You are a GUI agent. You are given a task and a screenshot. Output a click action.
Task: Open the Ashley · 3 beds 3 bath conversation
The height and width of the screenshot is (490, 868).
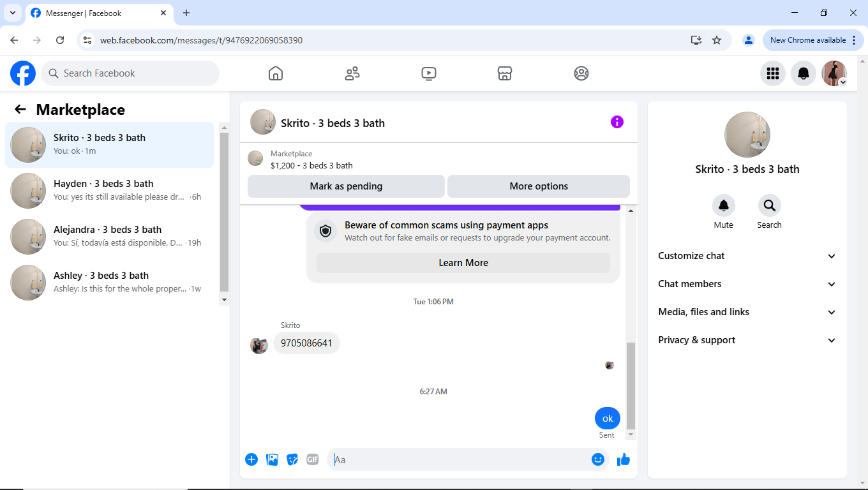tap(109, 283)
